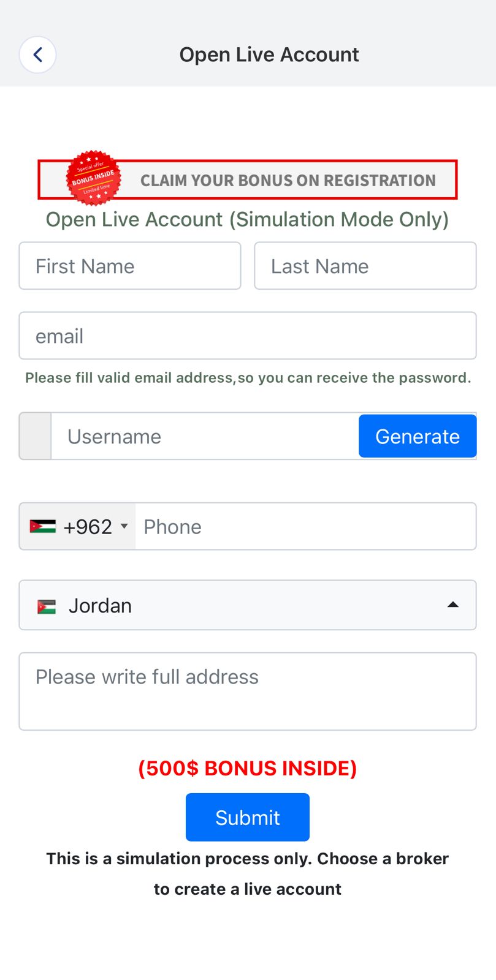Expand the +962 country code arrow

pos(124,526)
